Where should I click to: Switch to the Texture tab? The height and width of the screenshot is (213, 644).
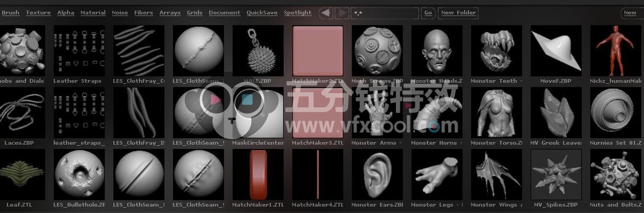(38, 12)
